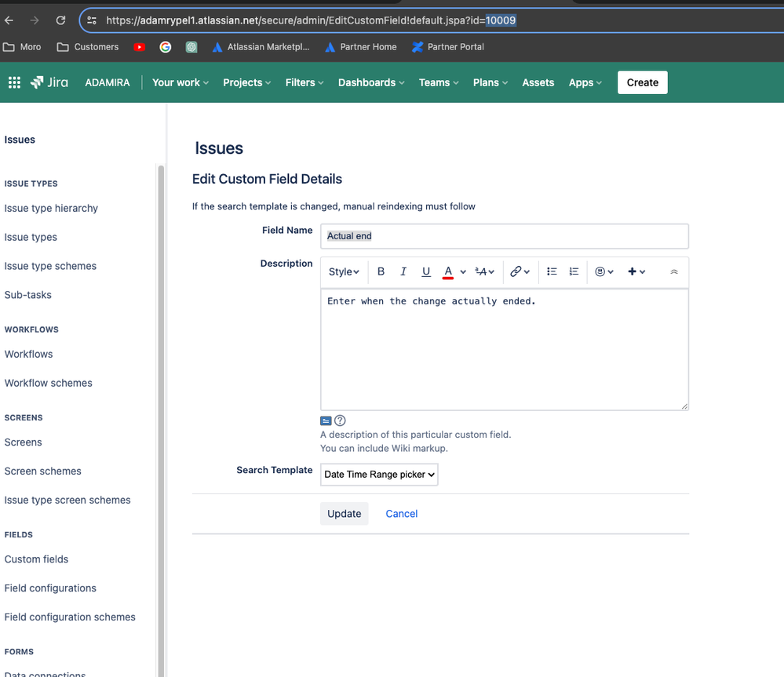
Task: Toggle underline formatting in the editor
Action: (x=425, y=271)
